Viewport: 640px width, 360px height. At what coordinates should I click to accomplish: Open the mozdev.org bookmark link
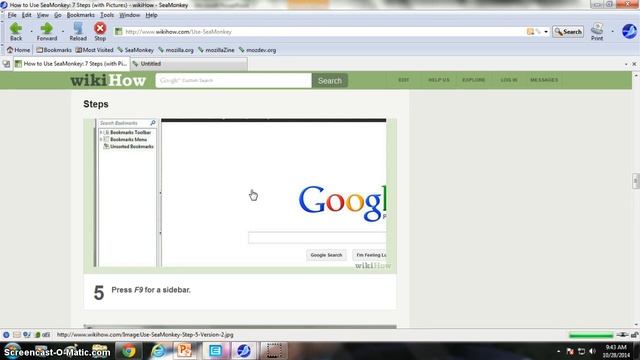coord(258,50)
